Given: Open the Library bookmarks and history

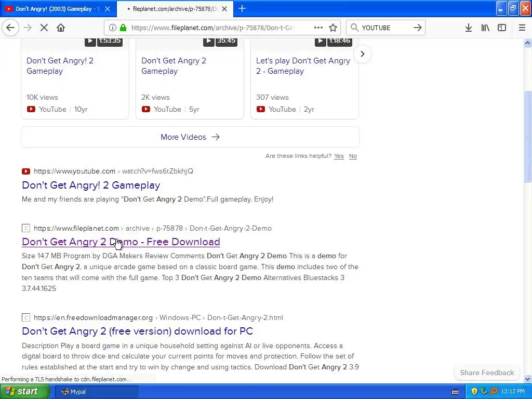Looking at the screenshot, I should 485,28.
